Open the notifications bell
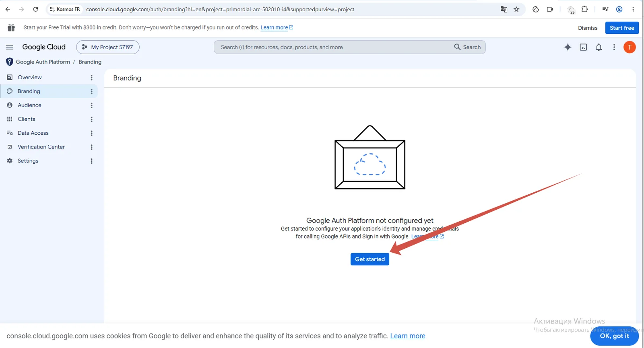Screen dimensions: 644x348 599,47
